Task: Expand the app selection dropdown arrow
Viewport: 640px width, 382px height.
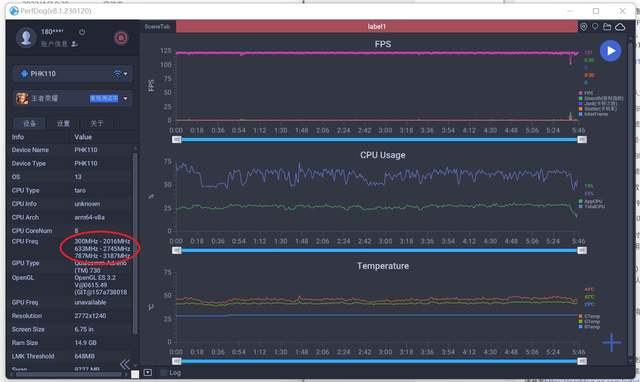Action: coord(125,98)
